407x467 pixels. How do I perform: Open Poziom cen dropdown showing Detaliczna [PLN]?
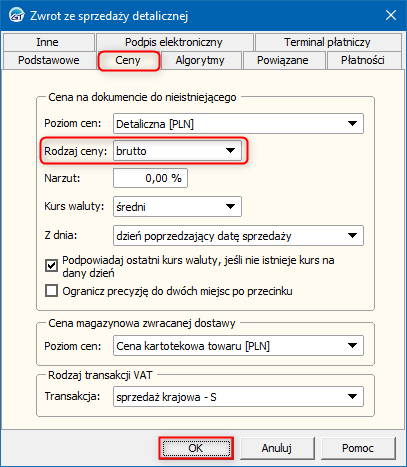(x=238, y=124)
